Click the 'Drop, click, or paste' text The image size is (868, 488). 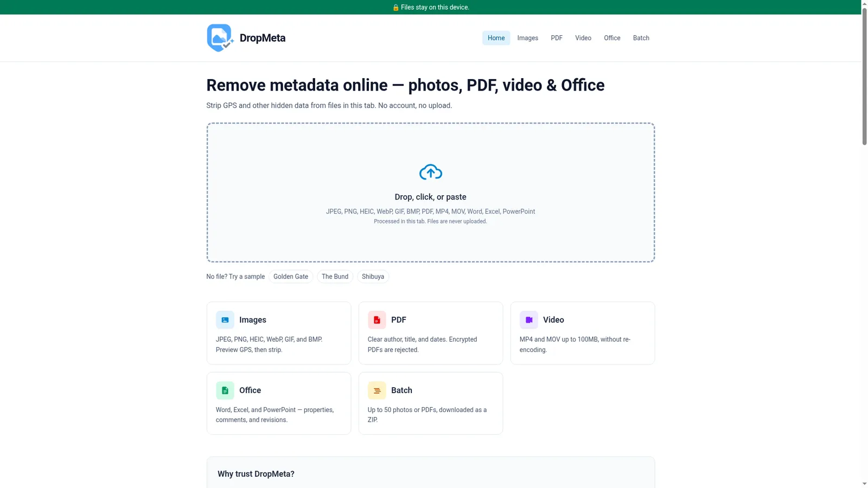coord(431,197)
